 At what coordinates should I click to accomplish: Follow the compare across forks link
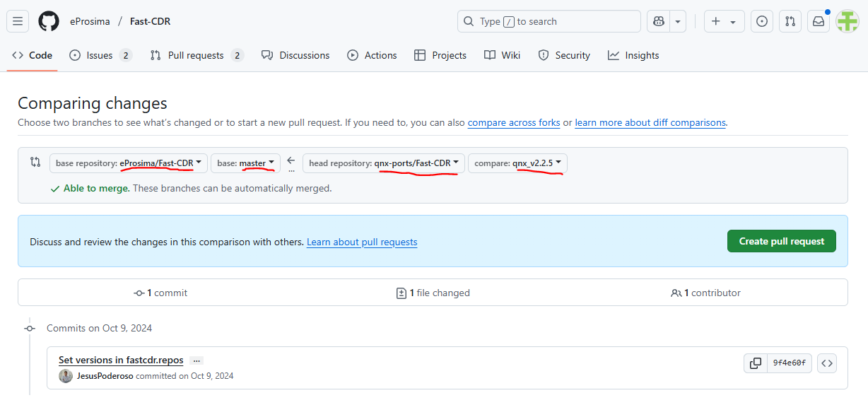point(513,122)
